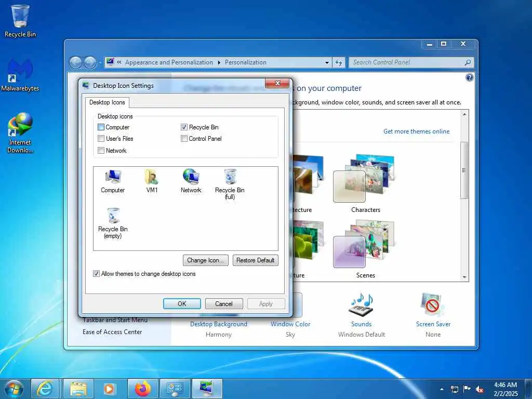Select the Desktop Icons tab
The height and width of the screenshot is (399, 532).
(x=107, y=102)
